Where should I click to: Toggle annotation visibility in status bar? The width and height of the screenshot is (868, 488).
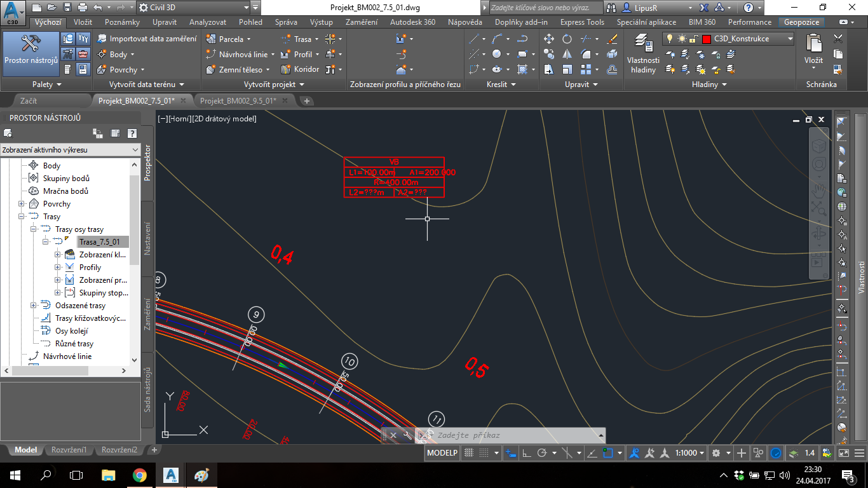point(634,453)
